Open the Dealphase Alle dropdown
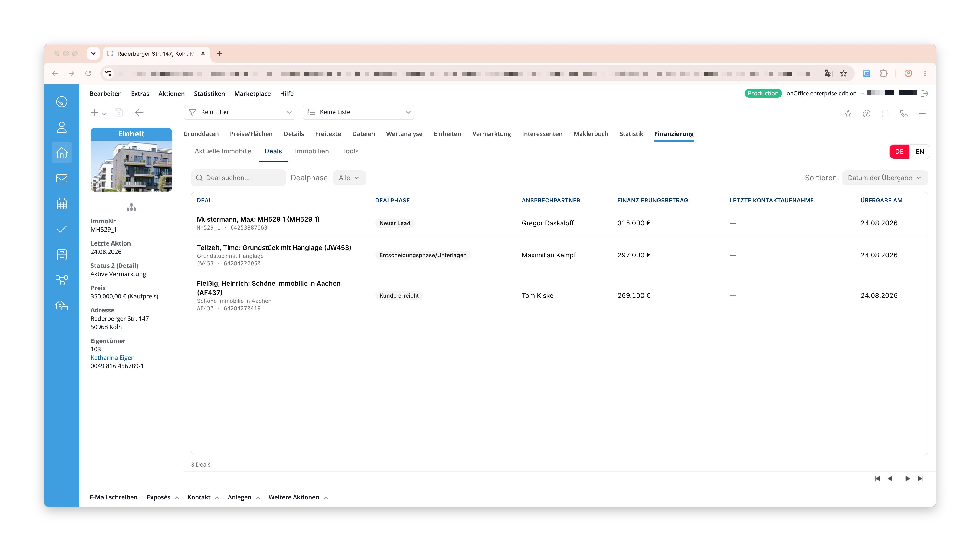The height and width of the screenshot is (551, 980). point(349,178)
